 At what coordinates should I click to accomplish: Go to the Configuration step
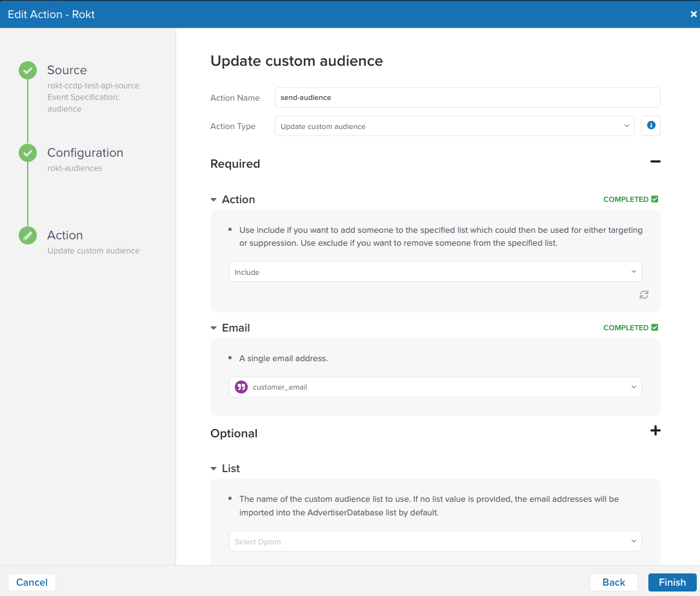point(85,153)
